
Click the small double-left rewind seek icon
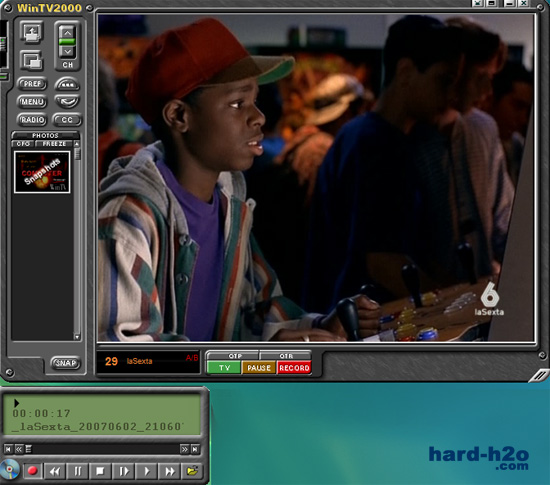click(x=19, y=449)
